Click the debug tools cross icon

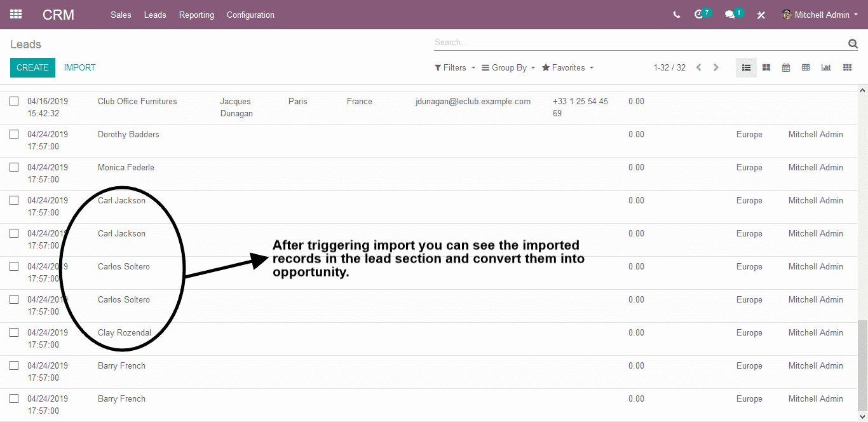761,15
